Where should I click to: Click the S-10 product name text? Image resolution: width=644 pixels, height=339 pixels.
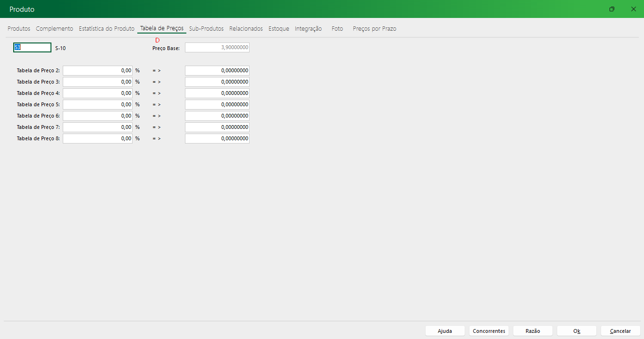60,48
